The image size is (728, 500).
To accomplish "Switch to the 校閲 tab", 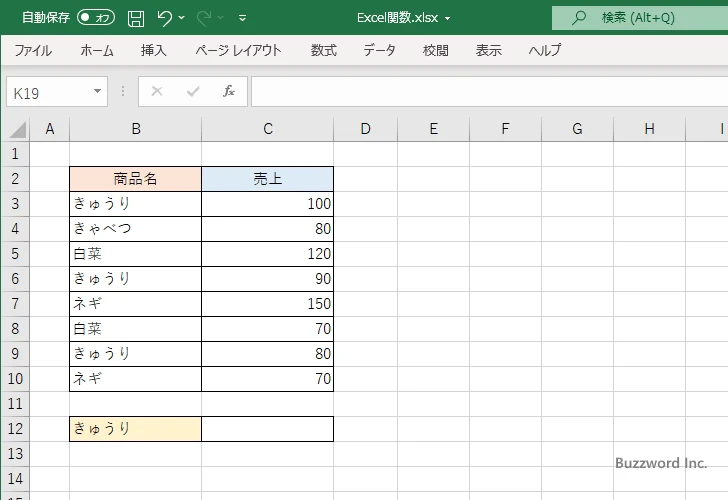I will click(x=436, y=50).
